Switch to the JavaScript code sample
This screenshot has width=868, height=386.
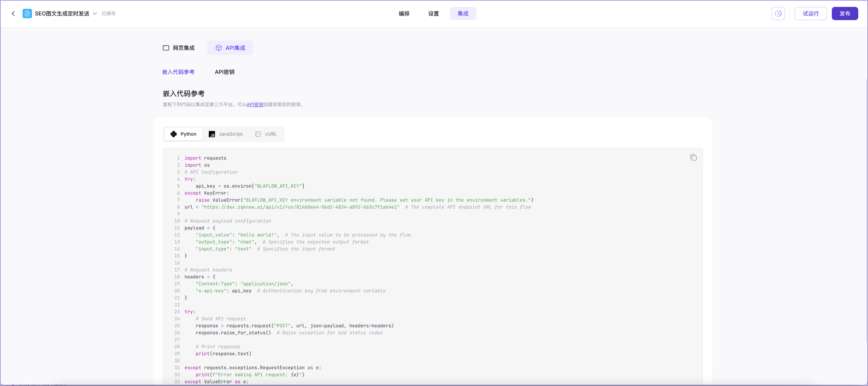tap(226, 134)
